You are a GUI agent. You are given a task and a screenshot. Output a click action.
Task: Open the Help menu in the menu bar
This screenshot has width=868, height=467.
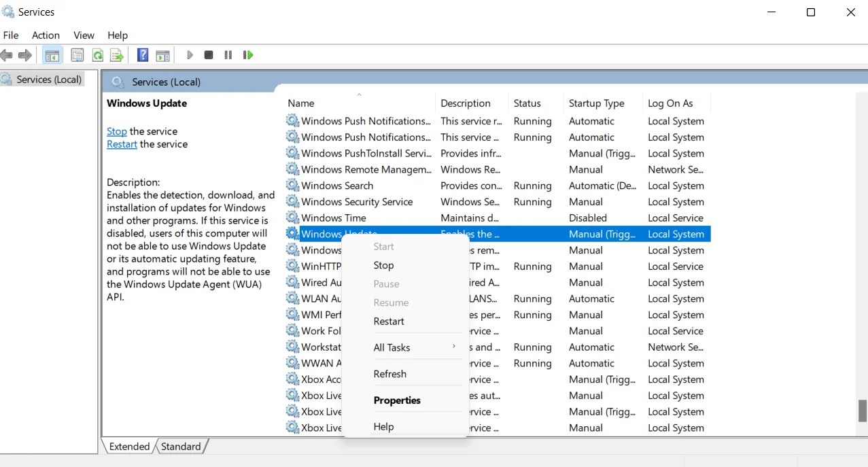tap(118, 35)
